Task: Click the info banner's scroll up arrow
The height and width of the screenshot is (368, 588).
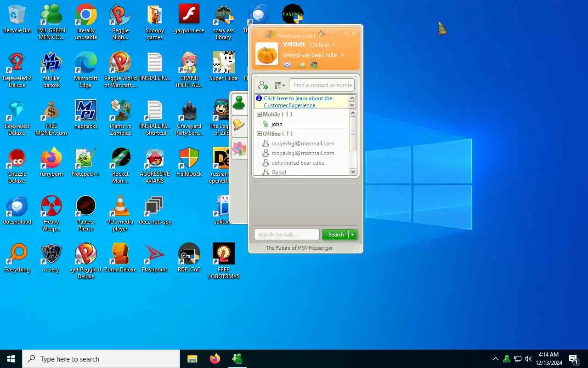Action: [x=352, y=98]
